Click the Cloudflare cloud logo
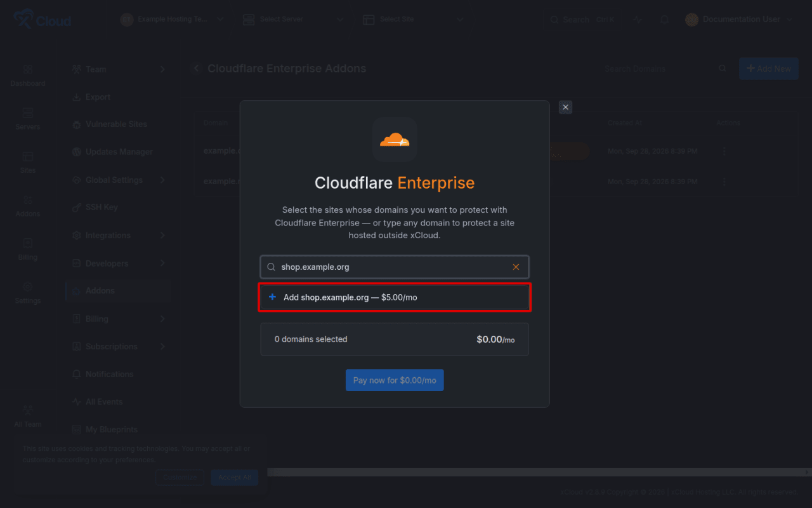This screenshot has height=508, width=812. [x=395, y=139]
